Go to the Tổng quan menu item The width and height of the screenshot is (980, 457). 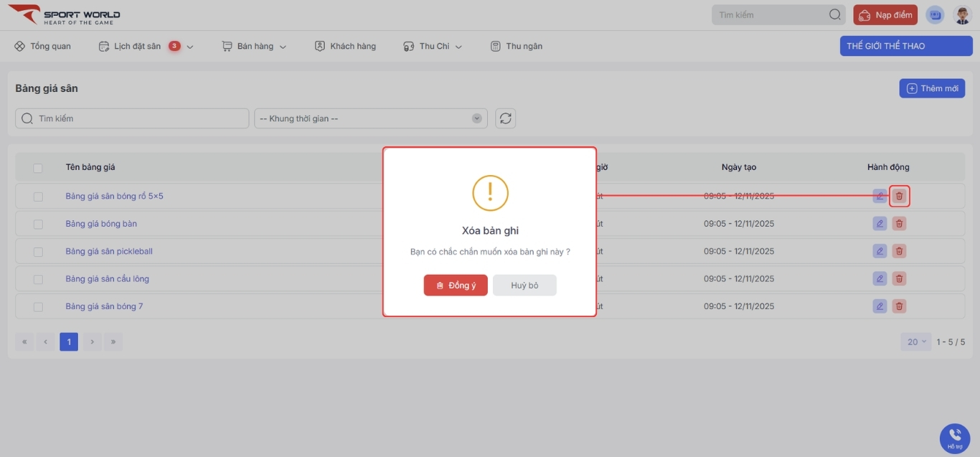43,47
